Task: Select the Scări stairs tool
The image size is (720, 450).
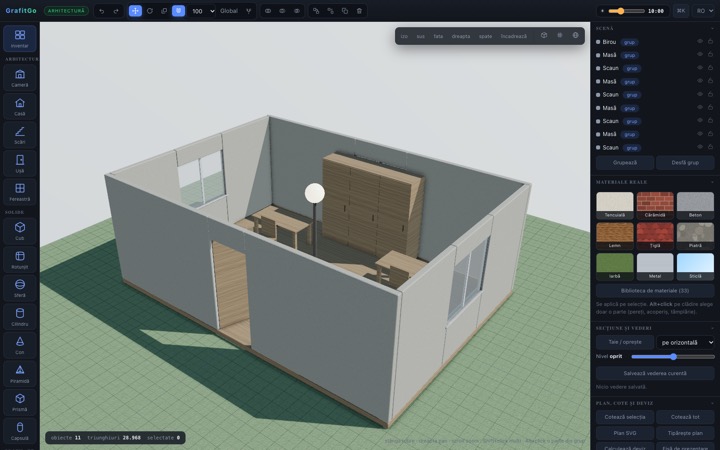Action: (x=20, y=135)
